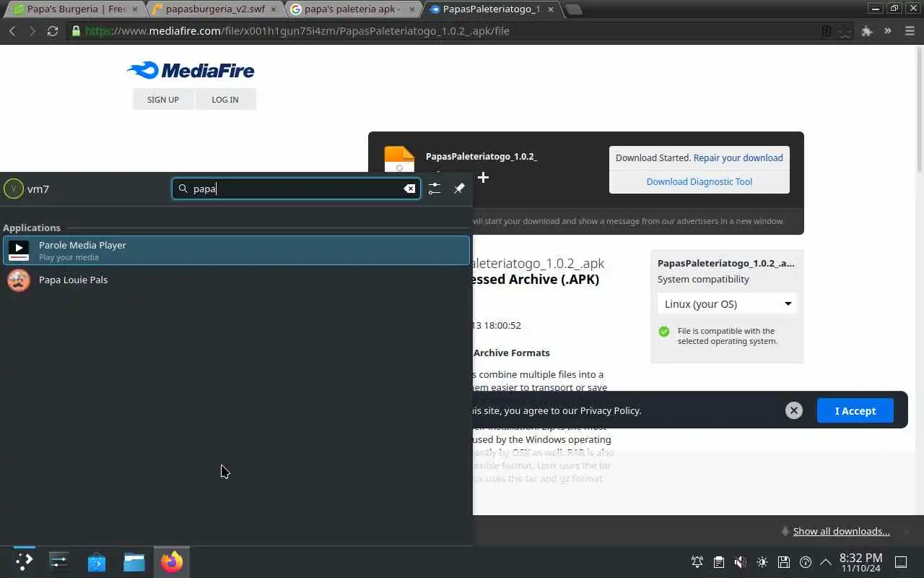
Task: Click the Show all downloads link
Action: point(841,531)
